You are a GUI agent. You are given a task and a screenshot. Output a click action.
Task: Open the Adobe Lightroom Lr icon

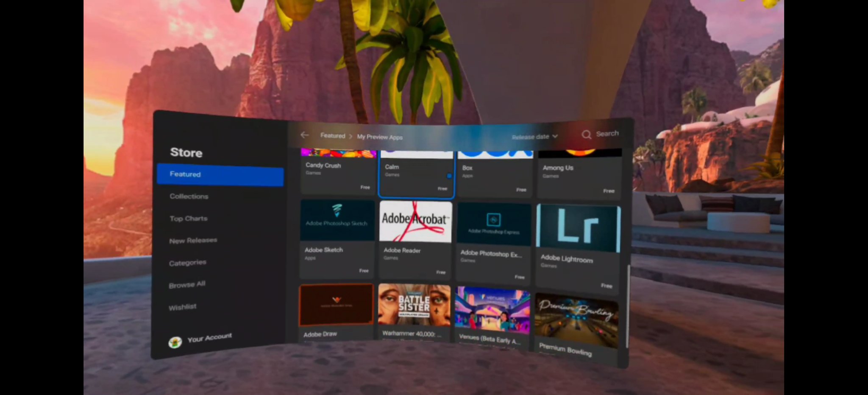pos(578,229)
